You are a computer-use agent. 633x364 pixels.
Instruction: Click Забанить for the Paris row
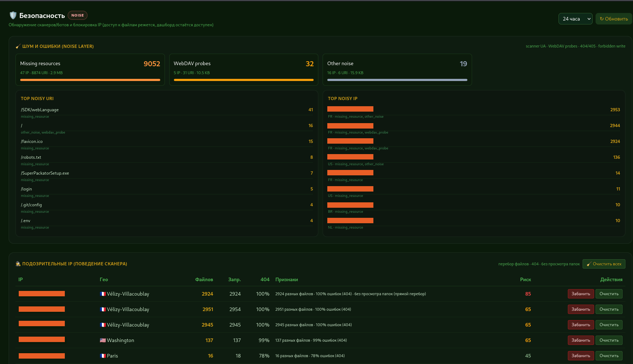581,356
